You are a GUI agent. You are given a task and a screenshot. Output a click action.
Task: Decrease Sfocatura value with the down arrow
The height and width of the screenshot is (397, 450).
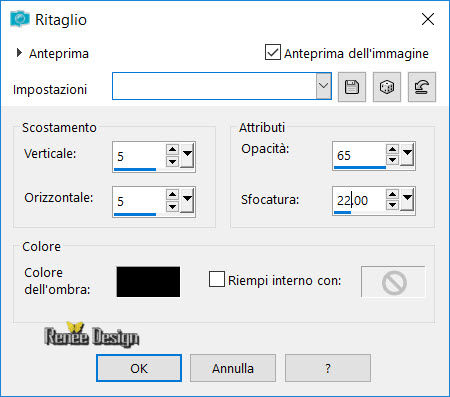point(392,205)
